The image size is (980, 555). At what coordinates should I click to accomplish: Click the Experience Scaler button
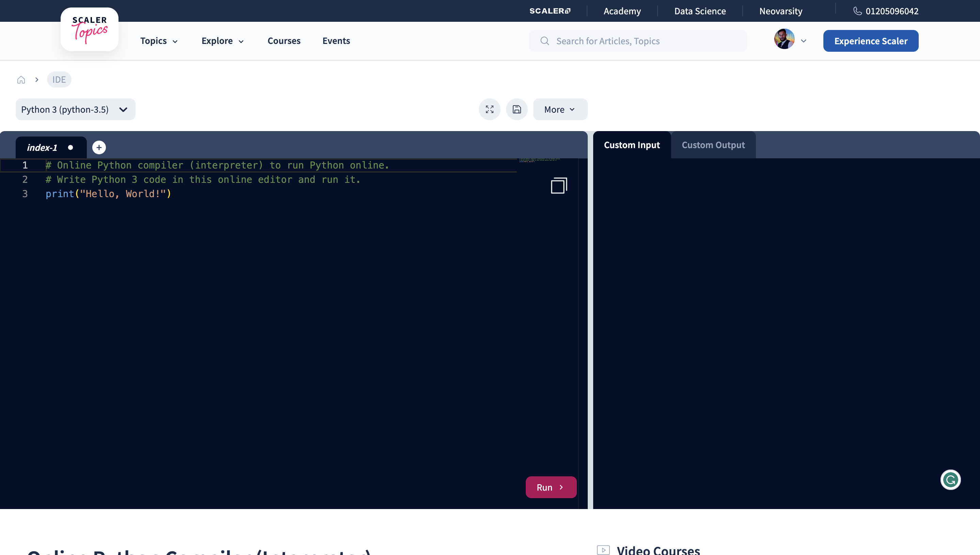(x=871, y=41)
